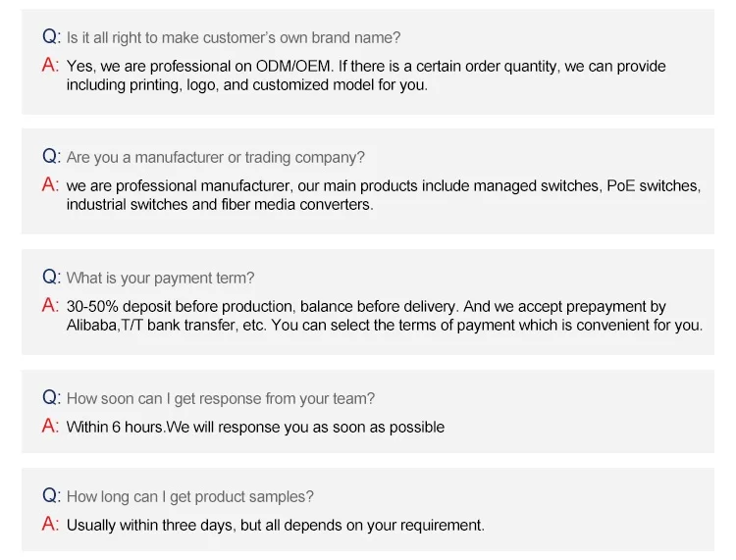Click the red A beside the ODM/OEM answer
This screenshot has height=560, width=736.
pos(51,65)
